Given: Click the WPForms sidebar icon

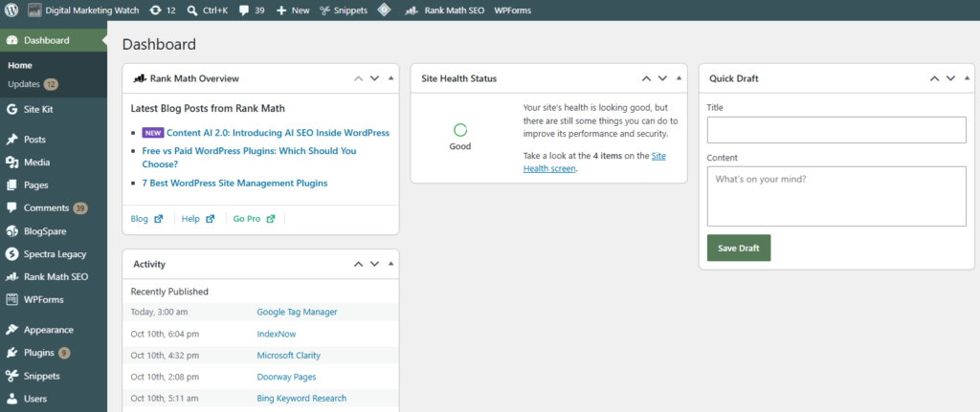Looking at the screenshot, I should (11, 299).
